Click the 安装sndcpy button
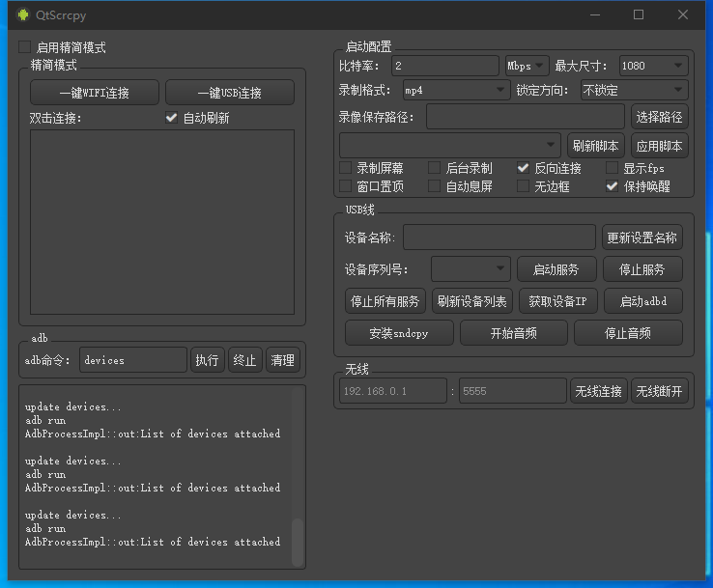Viewport: 713px width, 588px height. pos(398,333)
